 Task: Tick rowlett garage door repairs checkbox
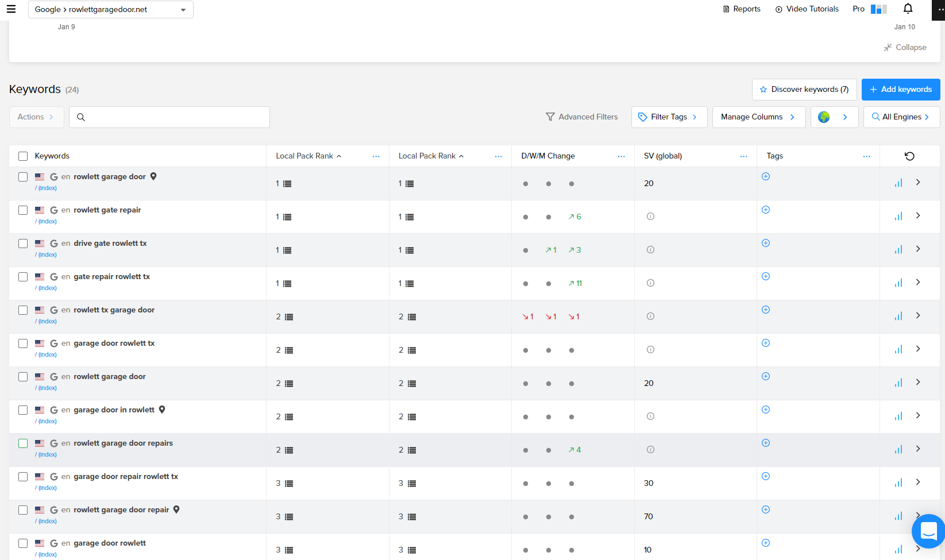23,443
